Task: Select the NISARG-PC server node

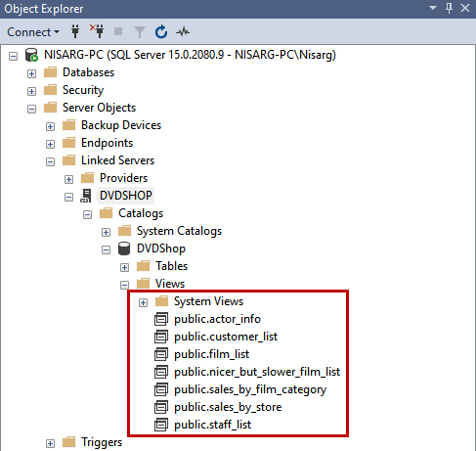Action: (190, 55)
